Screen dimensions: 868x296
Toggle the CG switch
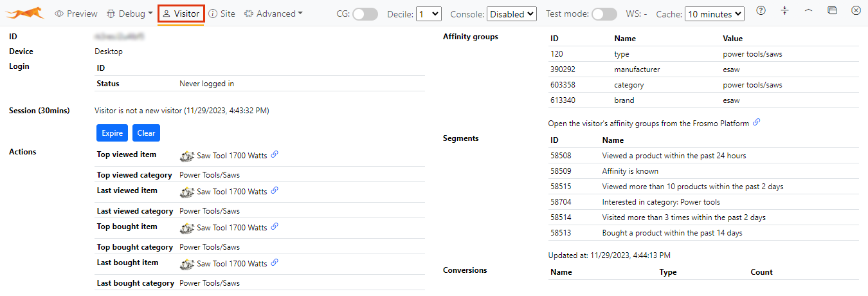click(x=365, y=14)
